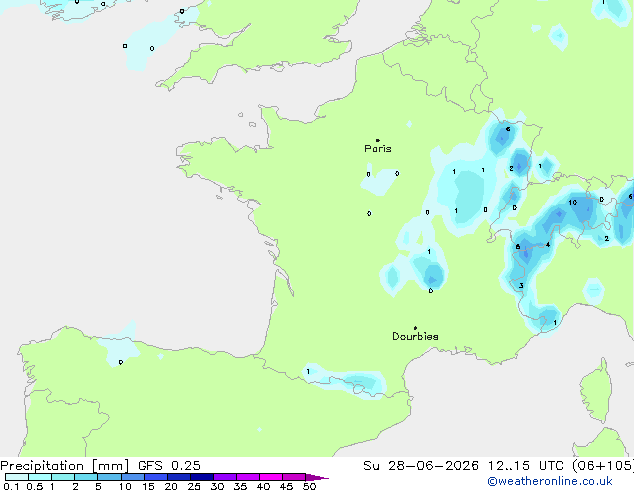Click the legend label '30'

217,486
